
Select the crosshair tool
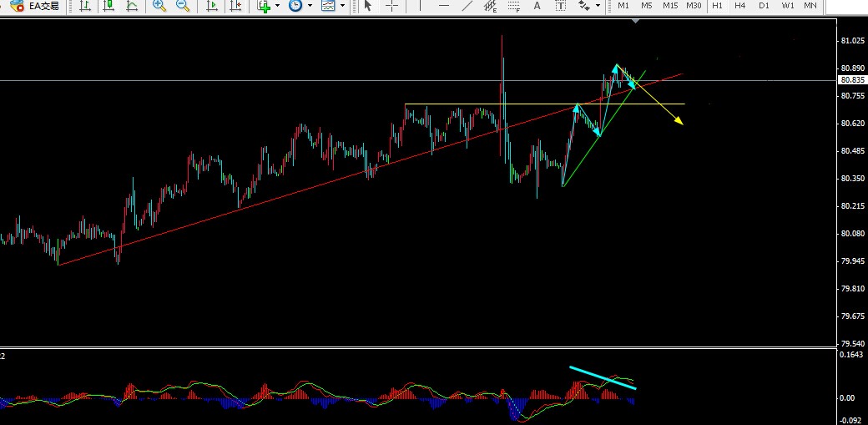392,6
